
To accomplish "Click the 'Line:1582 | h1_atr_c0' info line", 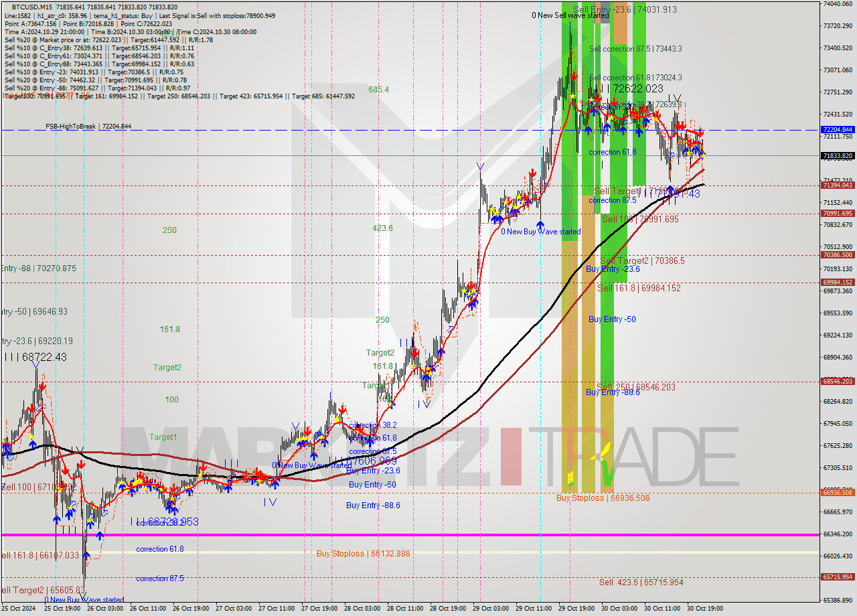I will coord(139,15).
